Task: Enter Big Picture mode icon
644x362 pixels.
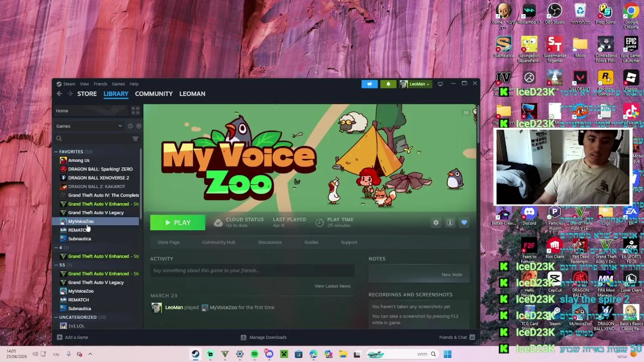Action: coord(440,84)
